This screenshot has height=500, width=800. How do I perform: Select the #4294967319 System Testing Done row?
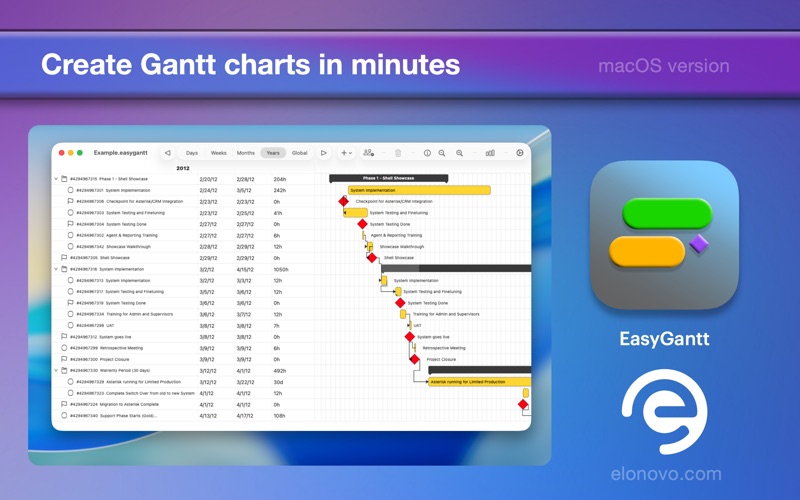[184, 303]
